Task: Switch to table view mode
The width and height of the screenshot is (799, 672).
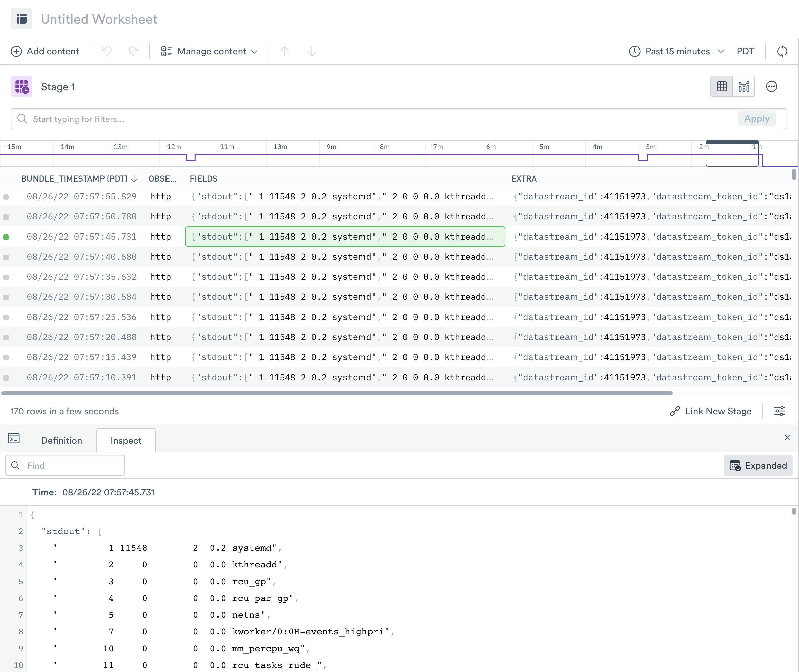Action: [x=722, y=87]
